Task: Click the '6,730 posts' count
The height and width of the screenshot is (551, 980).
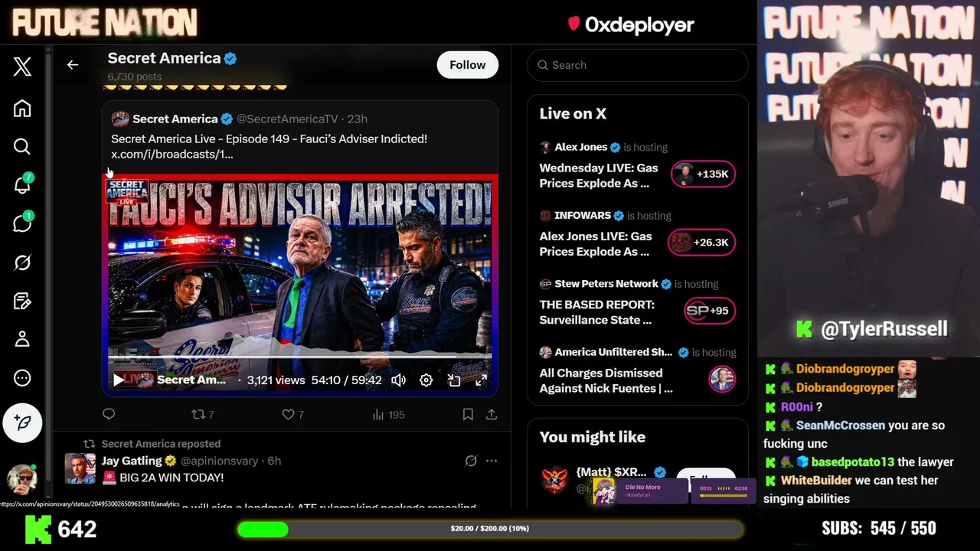Action: pyautogui.click(x=135, y=77)
